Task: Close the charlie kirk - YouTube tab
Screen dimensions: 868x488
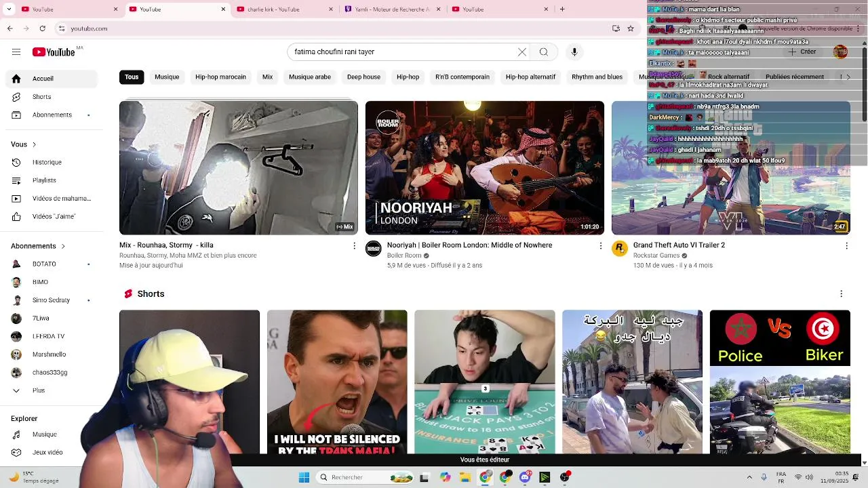Action: 331,9
